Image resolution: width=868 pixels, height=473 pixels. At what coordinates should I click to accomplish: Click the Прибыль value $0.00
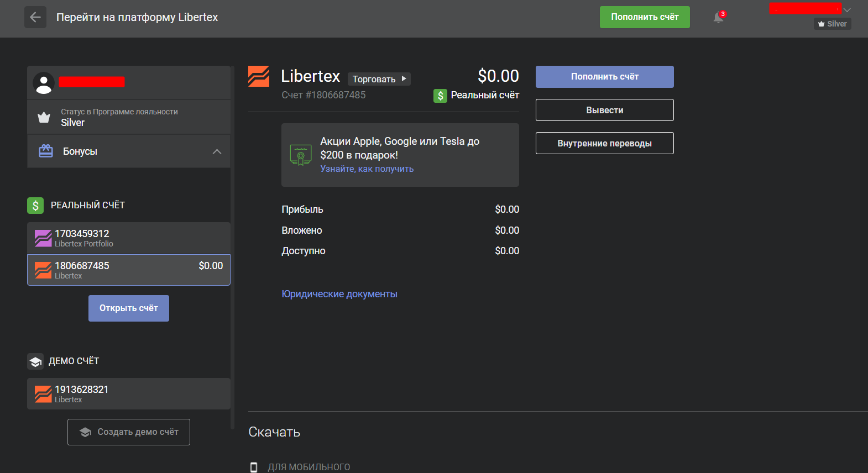507,209
